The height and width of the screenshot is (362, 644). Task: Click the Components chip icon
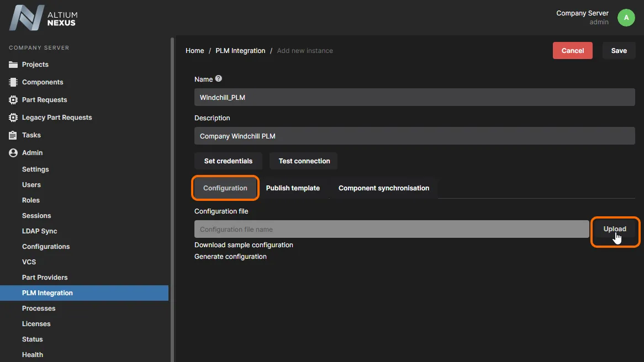point(13,82)
